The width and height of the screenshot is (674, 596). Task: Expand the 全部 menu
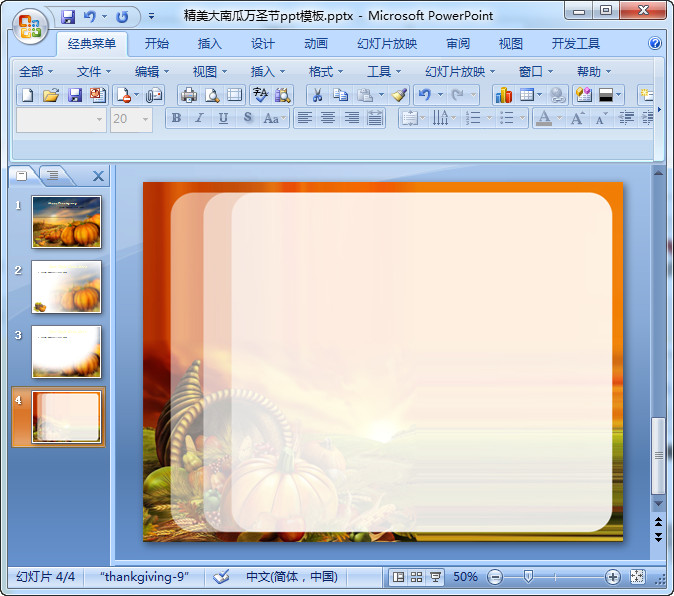tap(35, 71)
